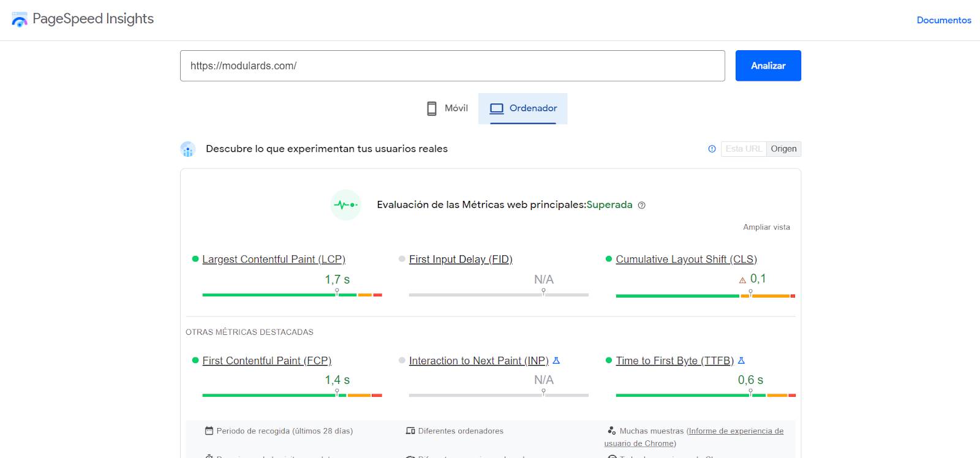This screenshot has width=980, height=458.
Task: Click the 1,4 s FCP value
Action: 337,380
